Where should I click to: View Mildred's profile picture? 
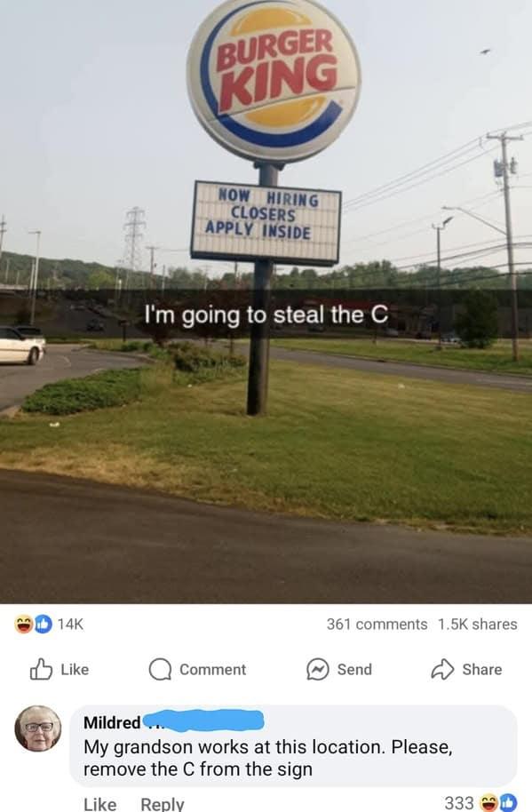tap(38, 728)
